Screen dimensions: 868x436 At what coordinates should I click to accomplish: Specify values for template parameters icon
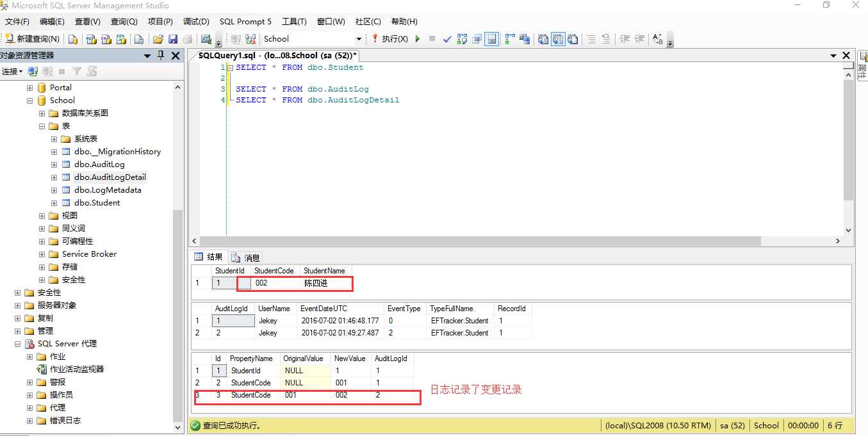658,39
